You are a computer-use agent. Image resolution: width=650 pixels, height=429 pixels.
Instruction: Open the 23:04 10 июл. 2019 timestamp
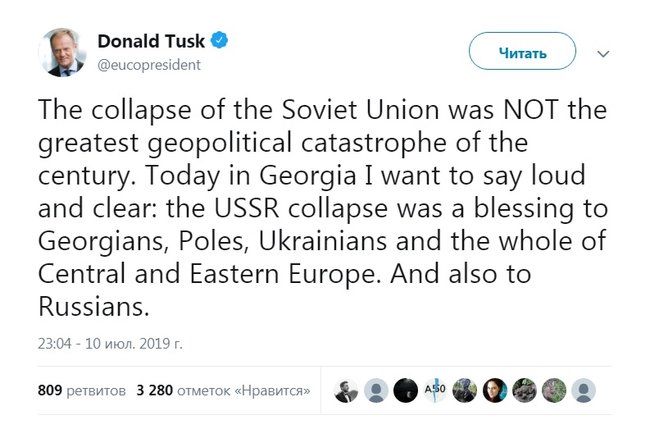[x=110, y=342]
